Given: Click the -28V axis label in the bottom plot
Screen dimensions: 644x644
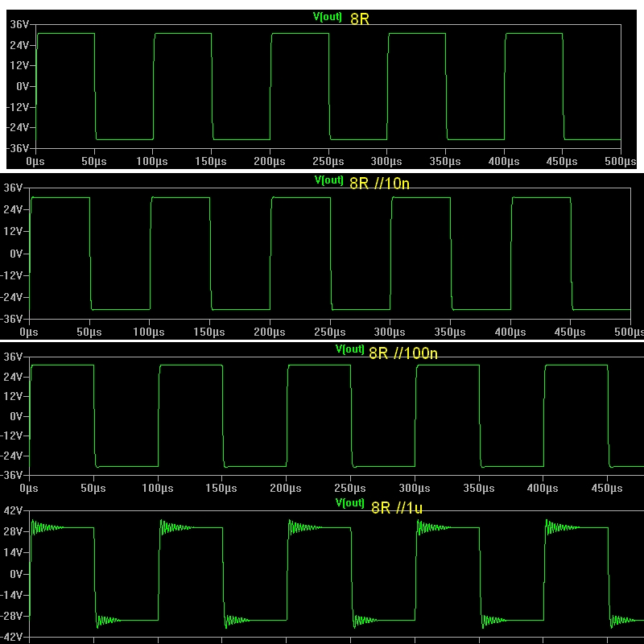Looking at the screenshot, I should tap(11, 616).
